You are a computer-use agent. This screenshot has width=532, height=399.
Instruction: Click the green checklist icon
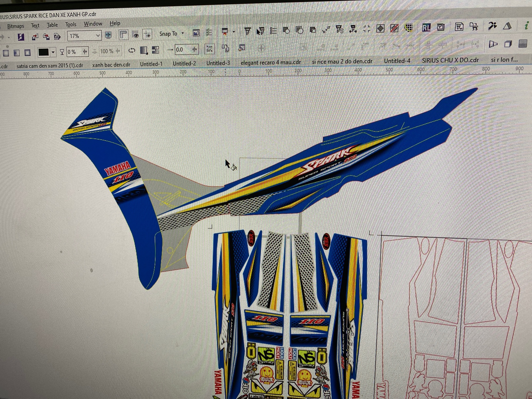click(209, 32)
